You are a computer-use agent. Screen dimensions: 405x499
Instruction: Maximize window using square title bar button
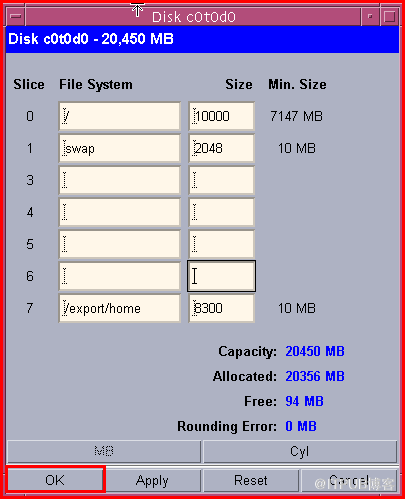pyautogui.click(x=389, y=16)
